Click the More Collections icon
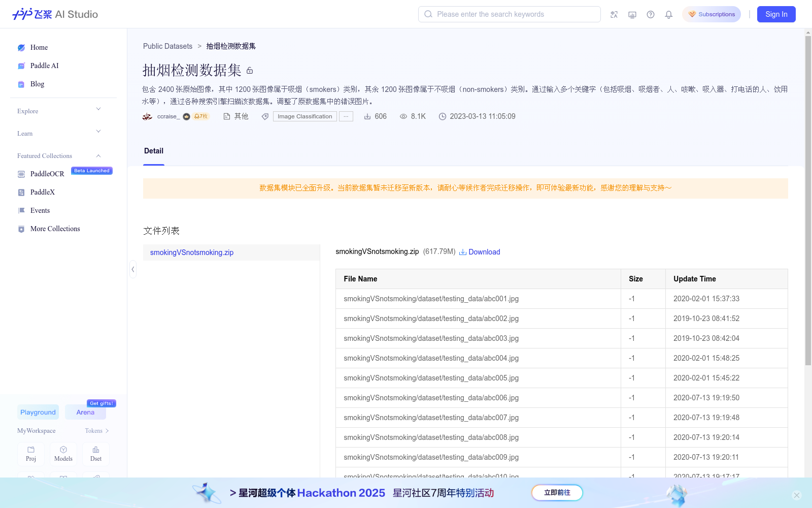This screenshot has width=812, height=508. click(x=21, y=229)
